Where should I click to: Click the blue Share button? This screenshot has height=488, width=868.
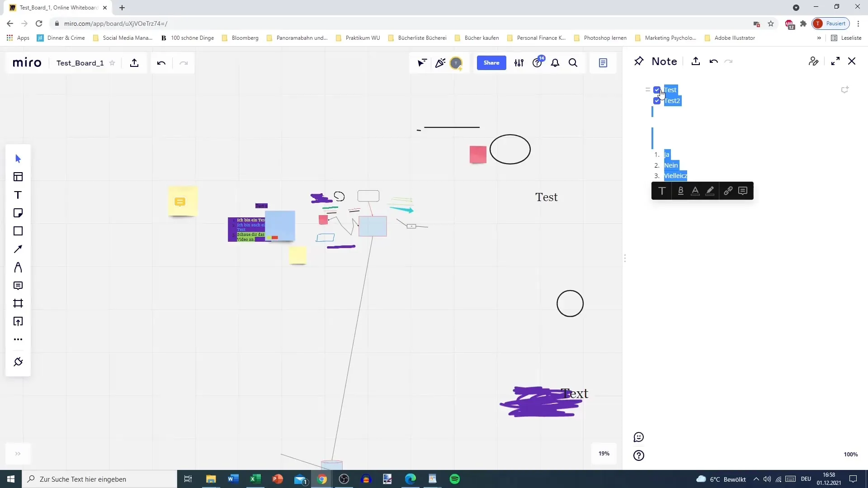click(x=491, y=63)
